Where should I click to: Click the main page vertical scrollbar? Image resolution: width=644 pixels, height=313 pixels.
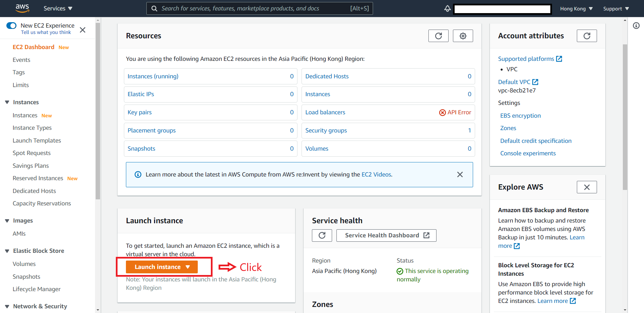click(625, 117)
